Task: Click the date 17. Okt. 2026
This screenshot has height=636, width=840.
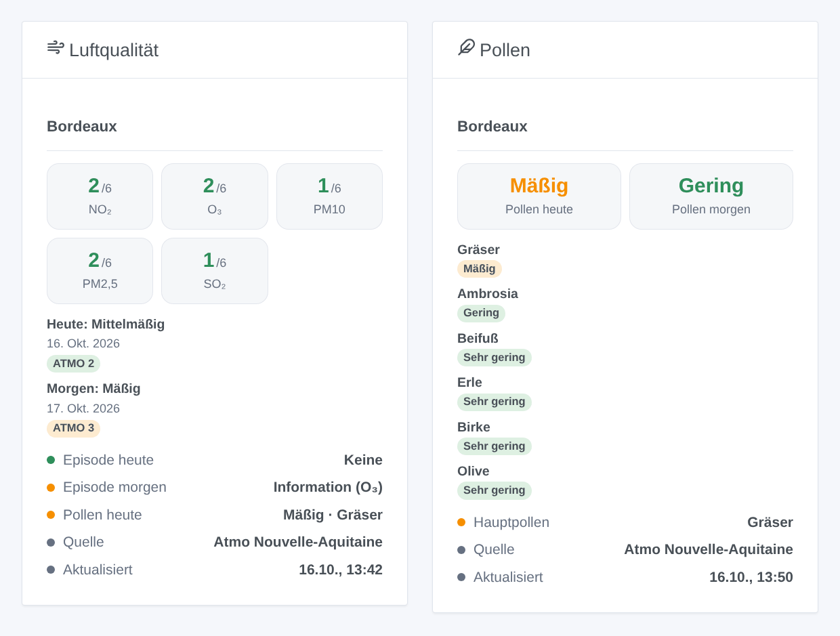Action: point(83,408)
